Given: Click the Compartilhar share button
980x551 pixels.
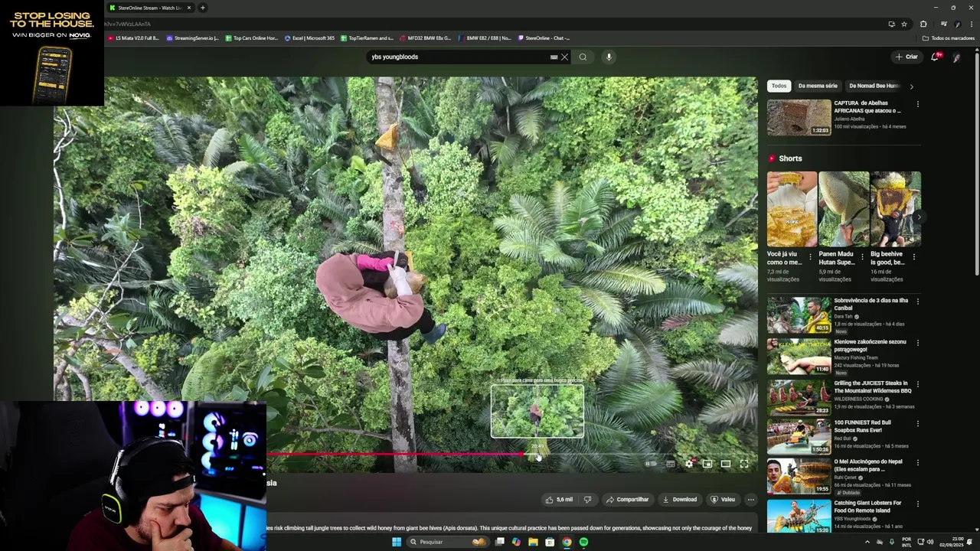Looking at the screenshot, I should point(627,500).
